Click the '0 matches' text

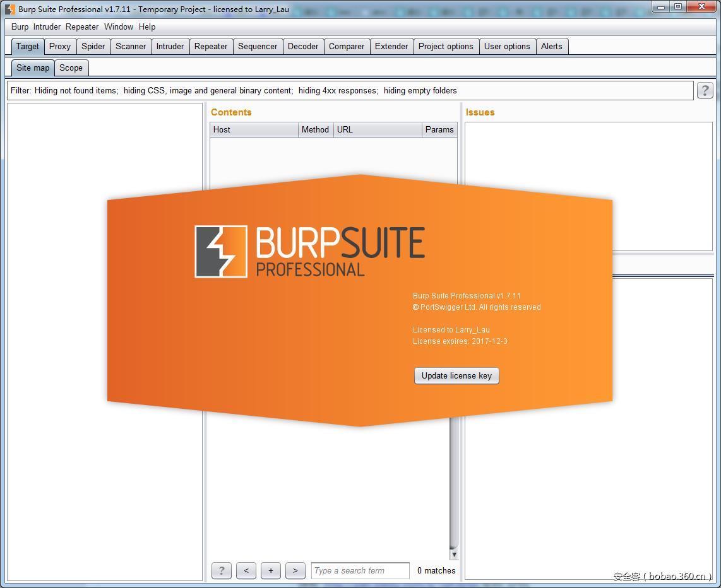(x=436, y=570)
